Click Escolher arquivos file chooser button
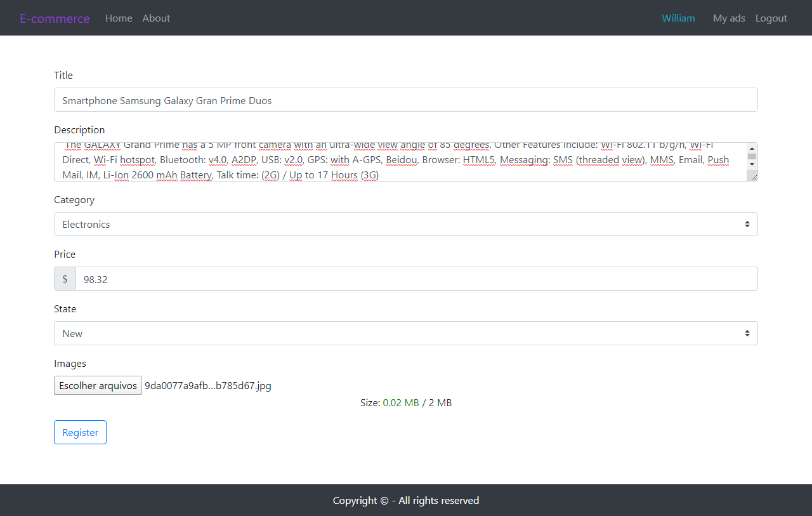 tap(98, 385)
